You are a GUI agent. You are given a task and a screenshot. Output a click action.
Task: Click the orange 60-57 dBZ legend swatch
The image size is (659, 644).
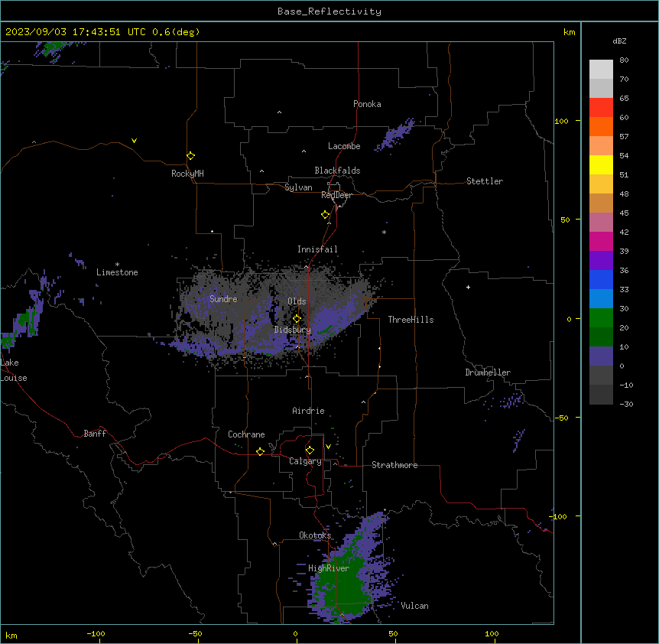[x=601, y=126]
